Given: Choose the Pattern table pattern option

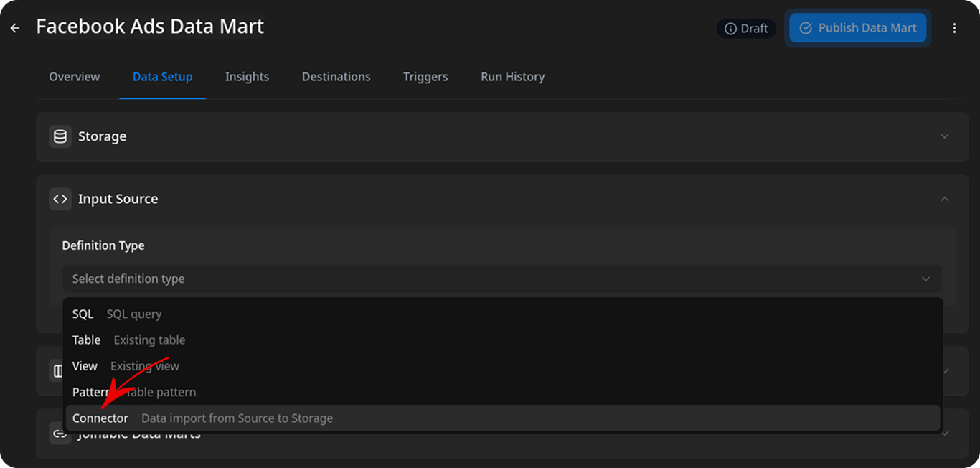Looking at the screenshot, I should [503, 392].
